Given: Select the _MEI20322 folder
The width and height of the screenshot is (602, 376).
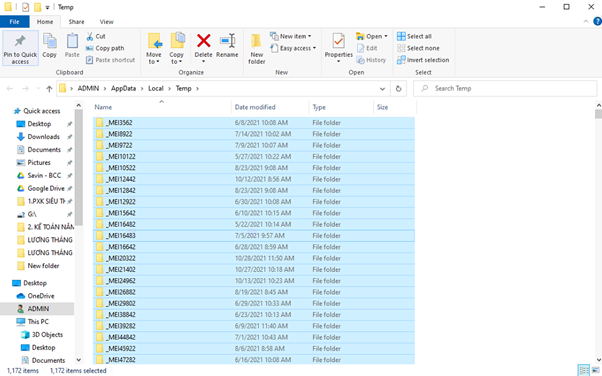Looking at the screenshot, I should click(x=254, y=258).
